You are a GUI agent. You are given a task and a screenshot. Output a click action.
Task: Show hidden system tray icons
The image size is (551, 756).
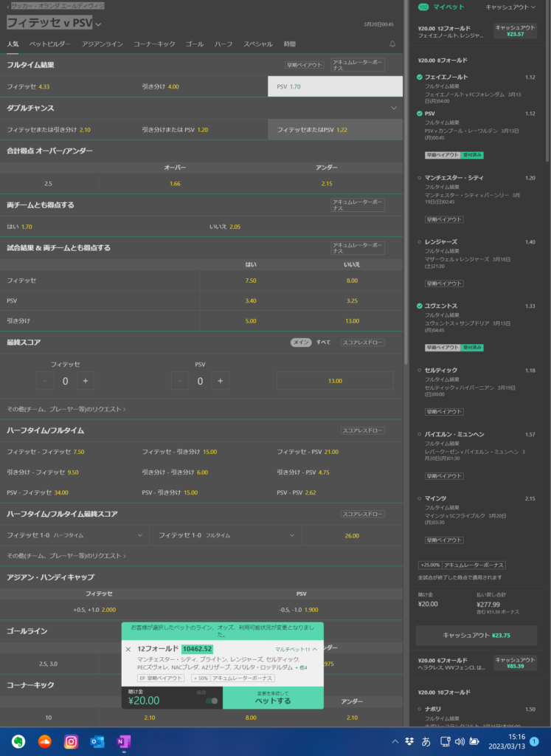[x=395, y=741]
